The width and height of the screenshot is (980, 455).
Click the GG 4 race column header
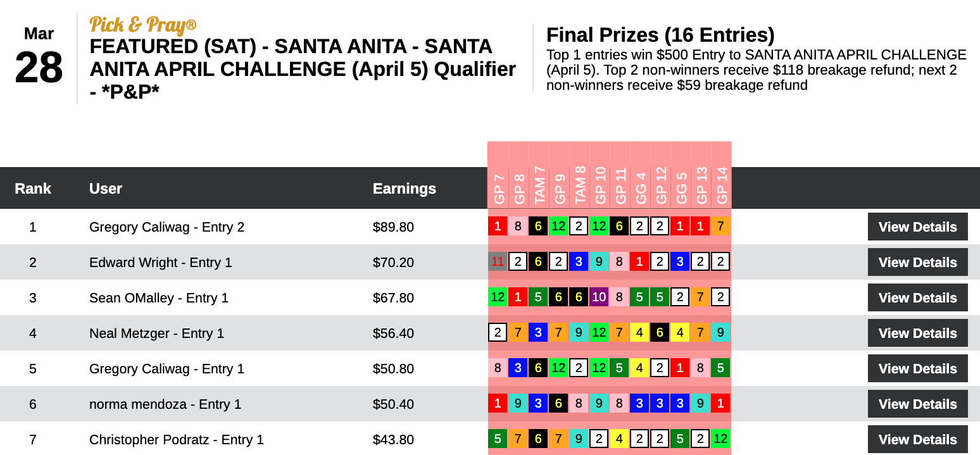641,188
